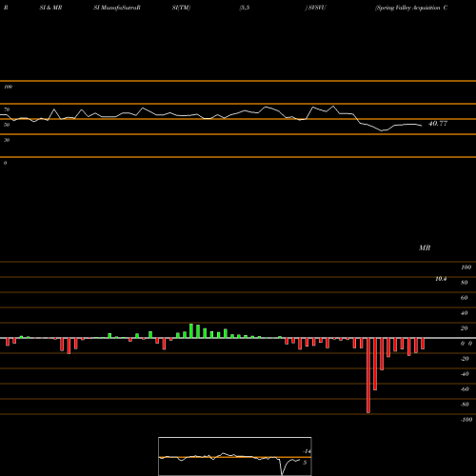Click the -100 label on MR axis
The width and height of the screenshot is (476, 476).
click(466, 420)
